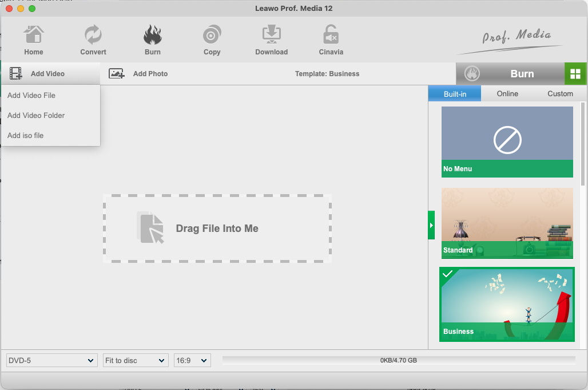Pick the Standard menu template
588x390 pixels.
click(x=507, y=223)
